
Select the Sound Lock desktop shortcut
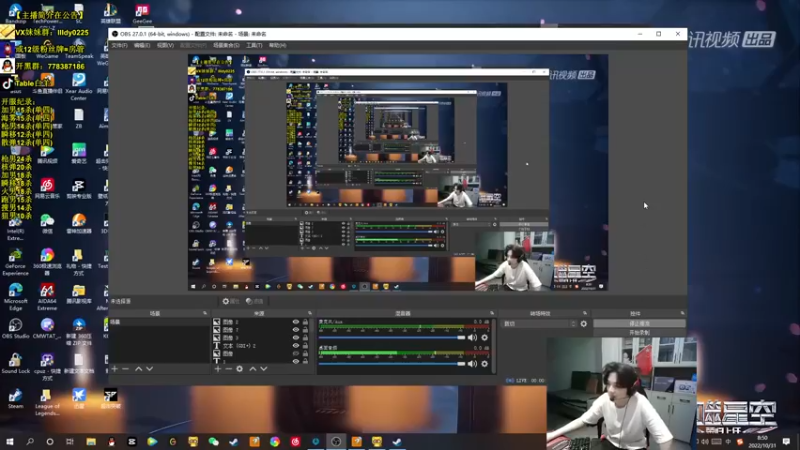[x=15, y=363]
